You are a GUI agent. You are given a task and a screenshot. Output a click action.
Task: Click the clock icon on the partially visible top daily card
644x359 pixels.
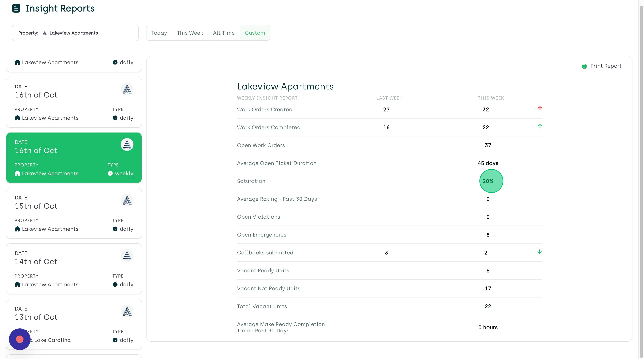tap(115, 62)
